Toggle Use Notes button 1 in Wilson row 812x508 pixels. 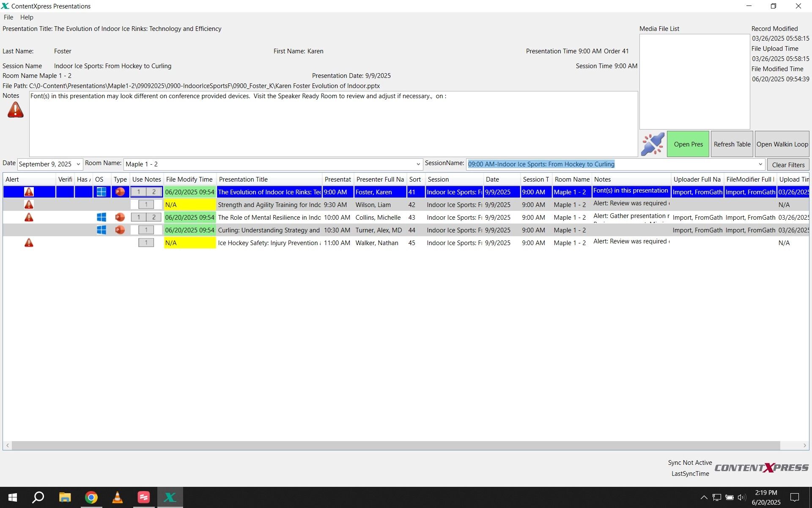146,204
